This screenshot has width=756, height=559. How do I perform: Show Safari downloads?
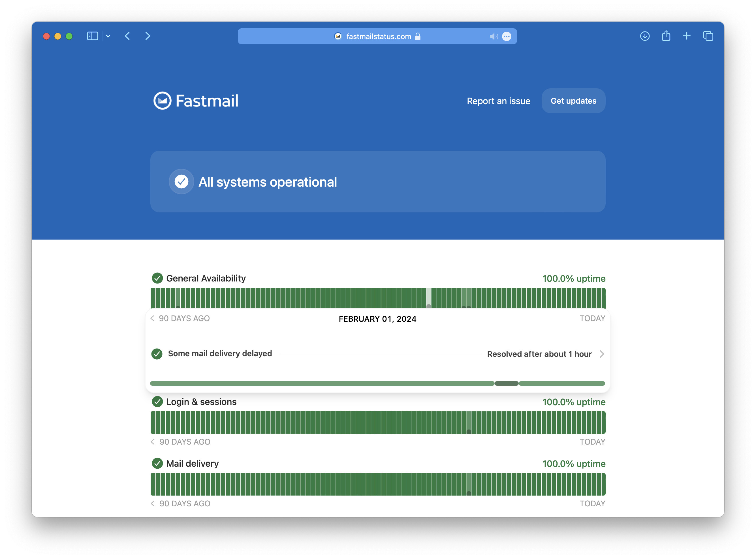[x=644, y=36]
